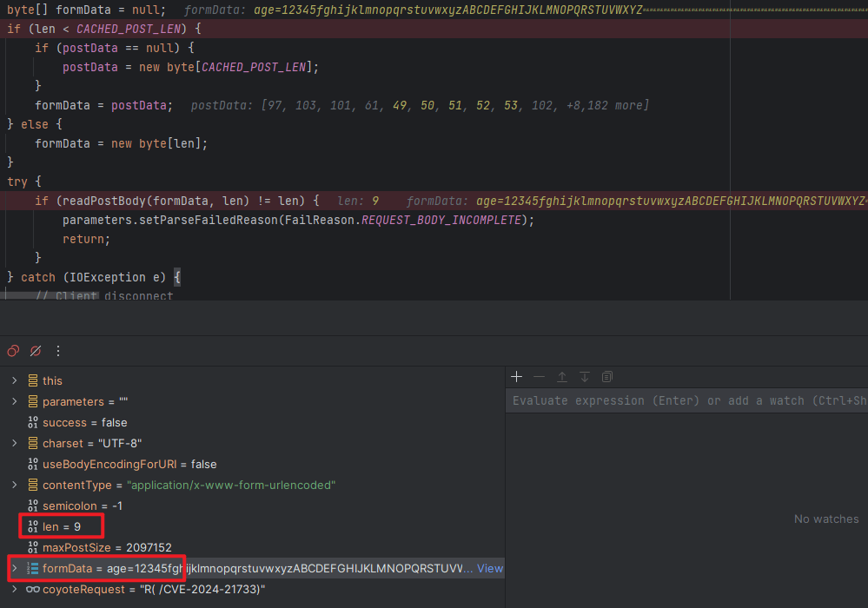The image size is (868, 608).
Task: Open the debugger more options menu
Action: click(x=58, y=351)
